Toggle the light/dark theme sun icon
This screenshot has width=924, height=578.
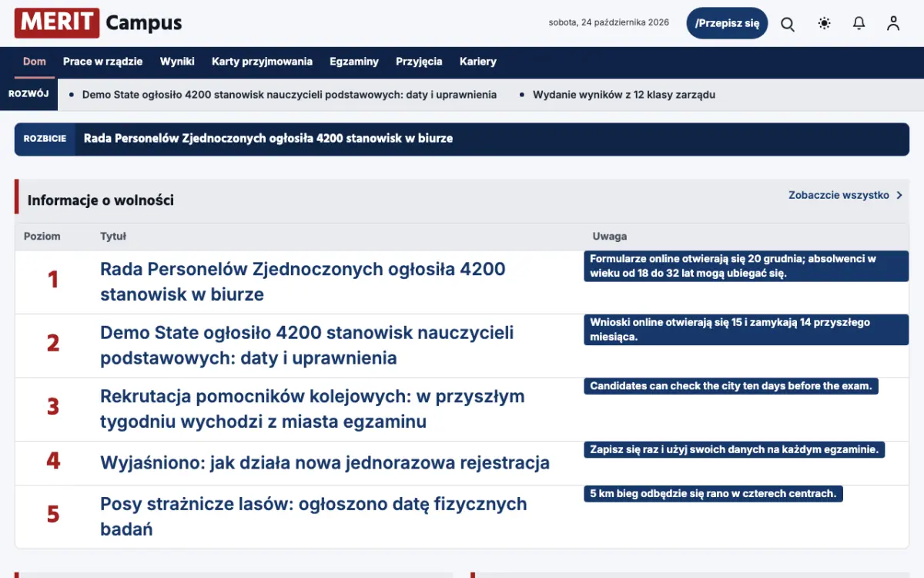[x=825, y=24]
